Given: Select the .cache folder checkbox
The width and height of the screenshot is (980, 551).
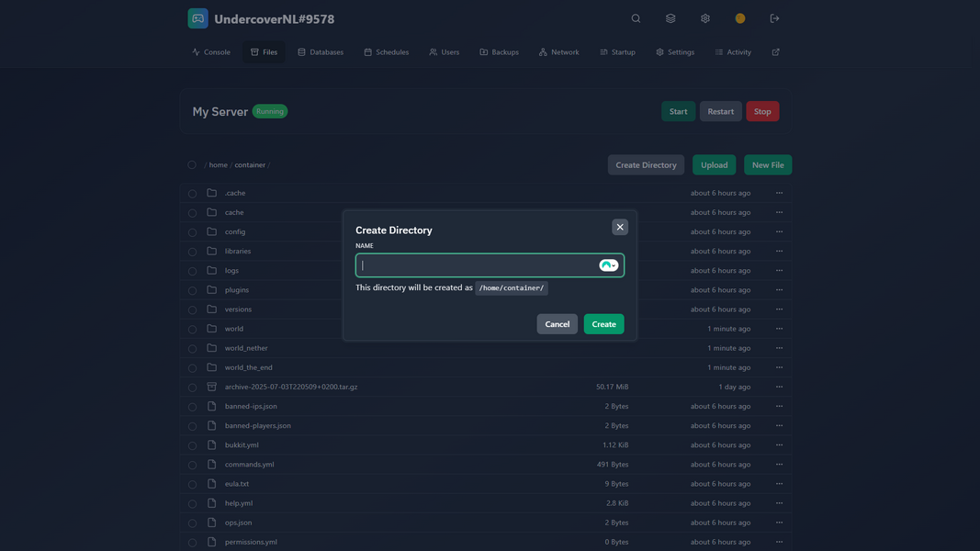Looking at the screenshot, I should pyautogui.click(x=193, y=194).
